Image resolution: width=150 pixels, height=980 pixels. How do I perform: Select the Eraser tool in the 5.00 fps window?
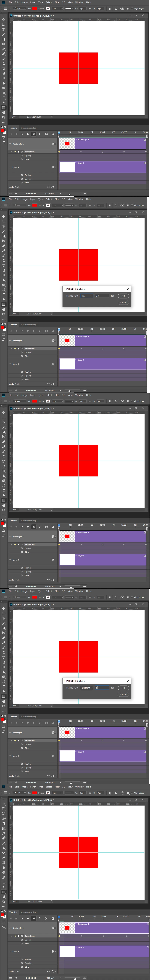coord(4,857)
